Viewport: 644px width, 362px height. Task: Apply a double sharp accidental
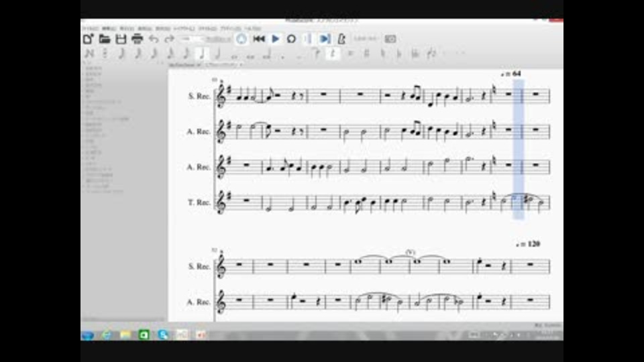[350, 54]
